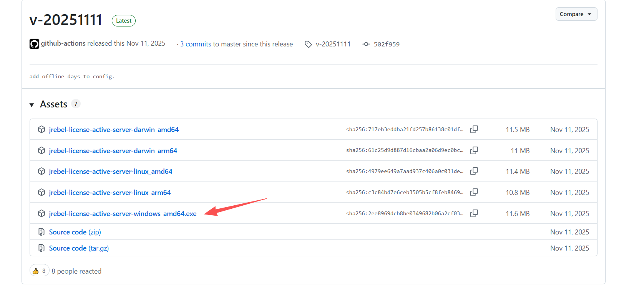Click the tag icon next to v-20251111
Screen dimensions: 644x297
pyautogui.click(x=308, y=44)
